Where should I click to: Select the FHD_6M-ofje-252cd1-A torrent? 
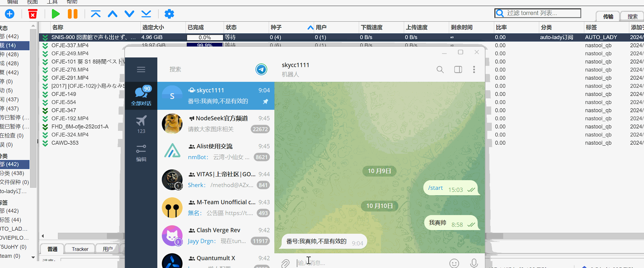point(80,127)
